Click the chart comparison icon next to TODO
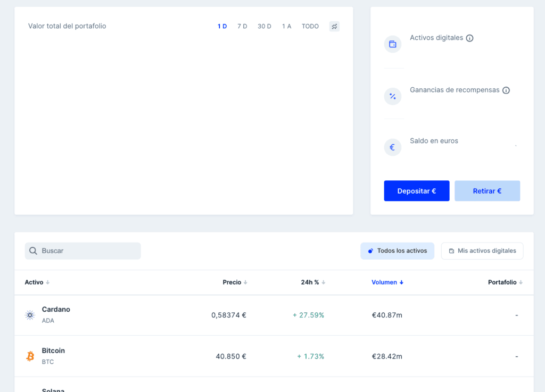The image size is (545, 392). [334, 26]
